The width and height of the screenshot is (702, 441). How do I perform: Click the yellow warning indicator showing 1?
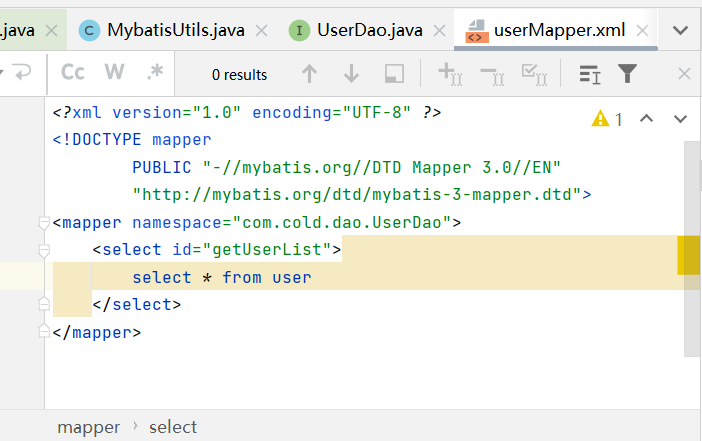607,119
